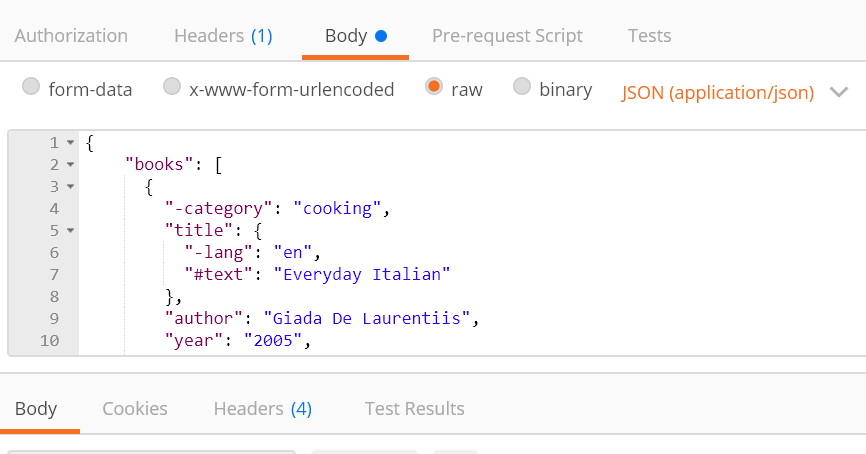Click the "author" key on line 9
The width and height of the screenshot is (866, 454).
coord(204,319)
